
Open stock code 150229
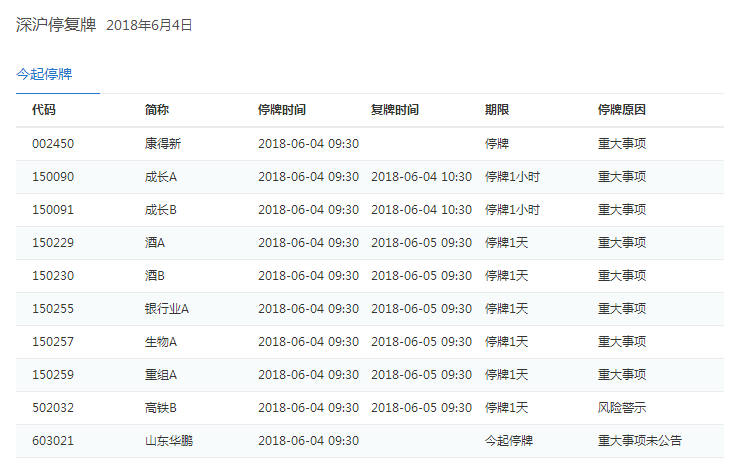tap(53, 243)
